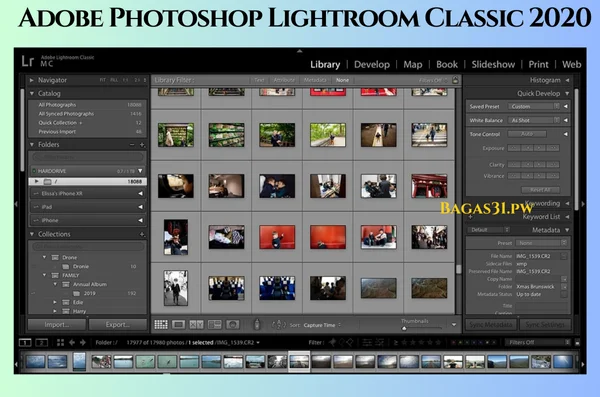
Task: Click the Lr application logo
Action: [x=28, y=61]
